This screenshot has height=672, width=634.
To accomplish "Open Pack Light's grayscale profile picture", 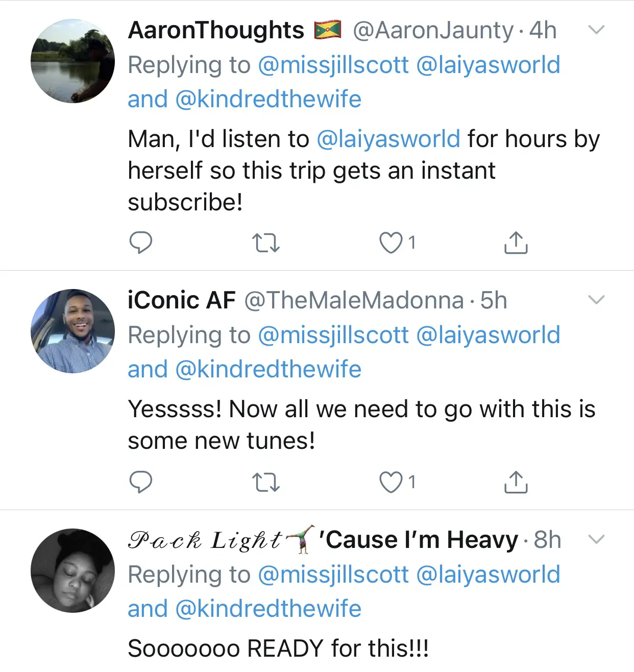I will (x=72, y=570).
